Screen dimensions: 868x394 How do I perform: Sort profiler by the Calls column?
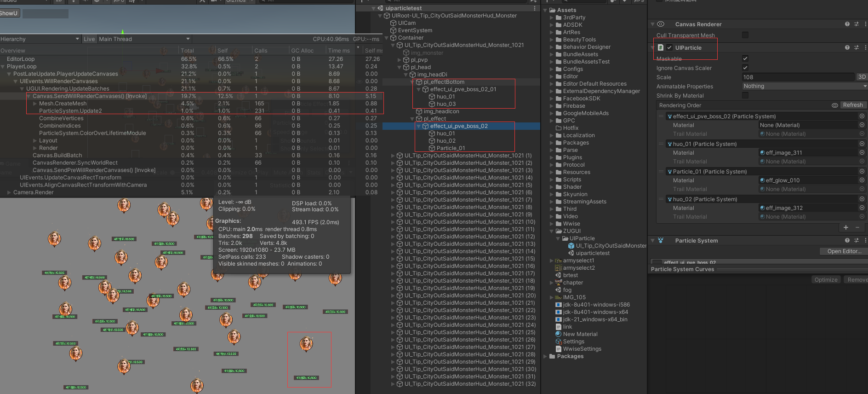pos(261,51)
